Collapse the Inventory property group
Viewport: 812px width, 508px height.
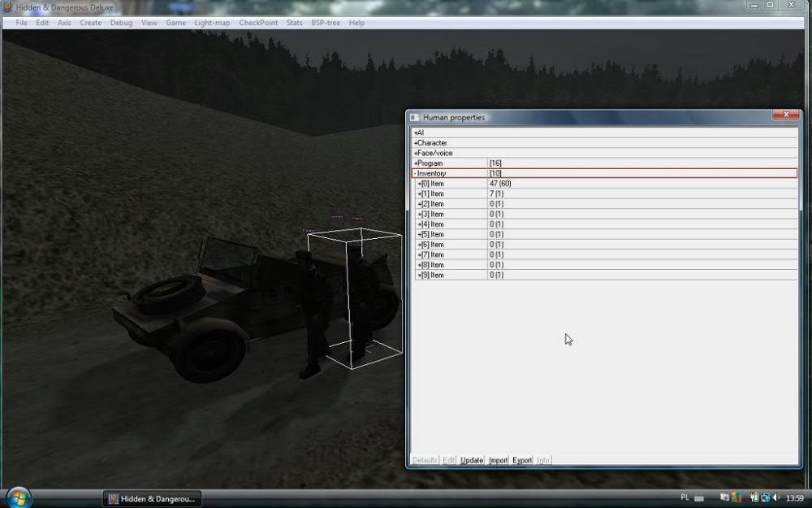point(415,174)
